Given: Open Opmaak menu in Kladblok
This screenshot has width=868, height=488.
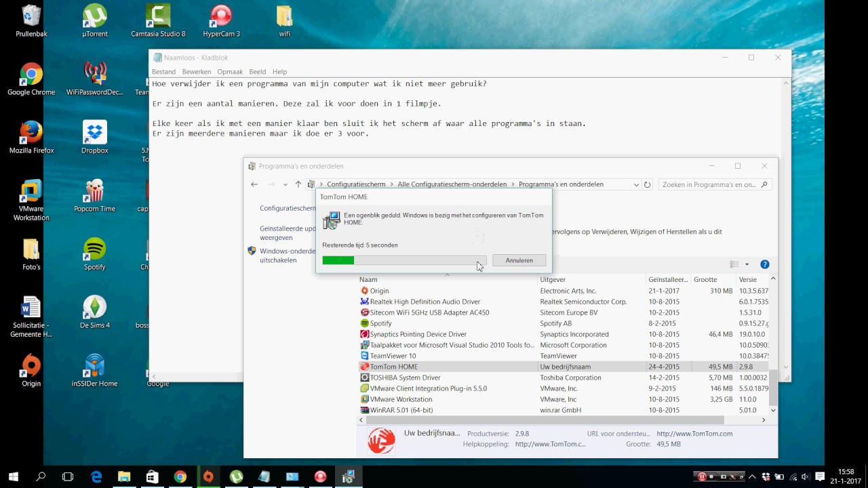Looking at the screenshot, I should [x=230, y=71].
